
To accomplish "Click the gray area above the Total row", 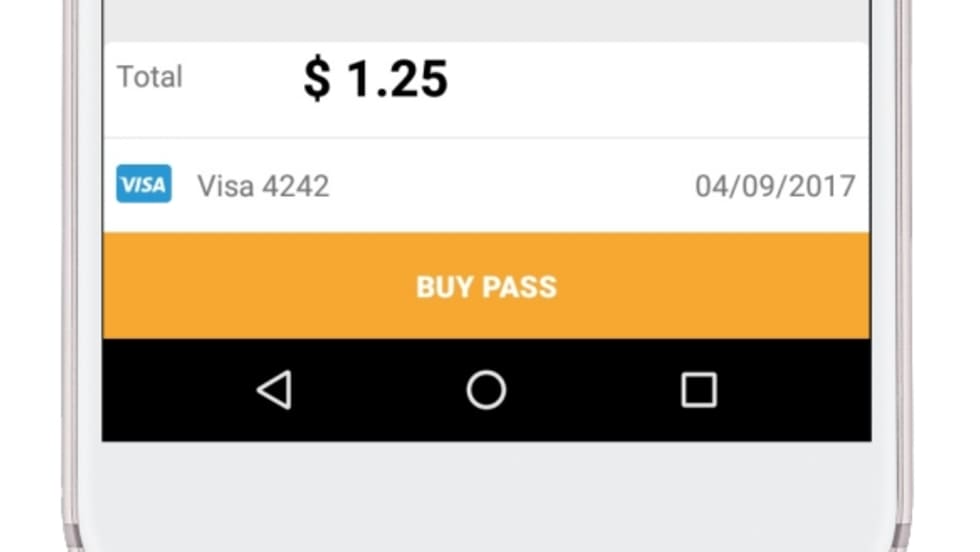I will (486, 20).
